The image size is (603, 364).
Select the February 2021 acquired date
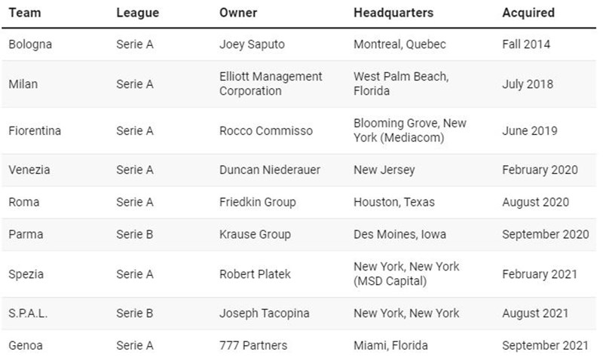pyautogui.click(x=540, y=274)
